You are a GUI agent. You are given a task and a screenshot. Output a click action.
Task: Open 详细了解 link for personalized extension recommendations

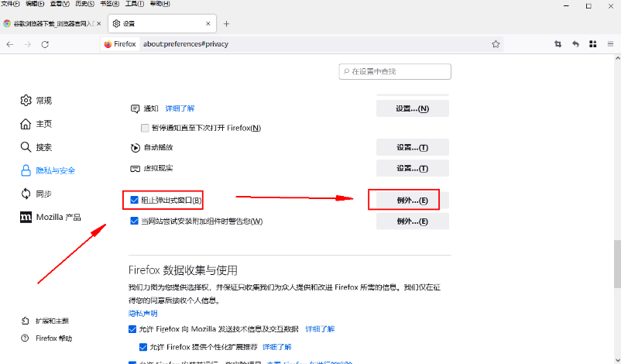coord(277,347)
